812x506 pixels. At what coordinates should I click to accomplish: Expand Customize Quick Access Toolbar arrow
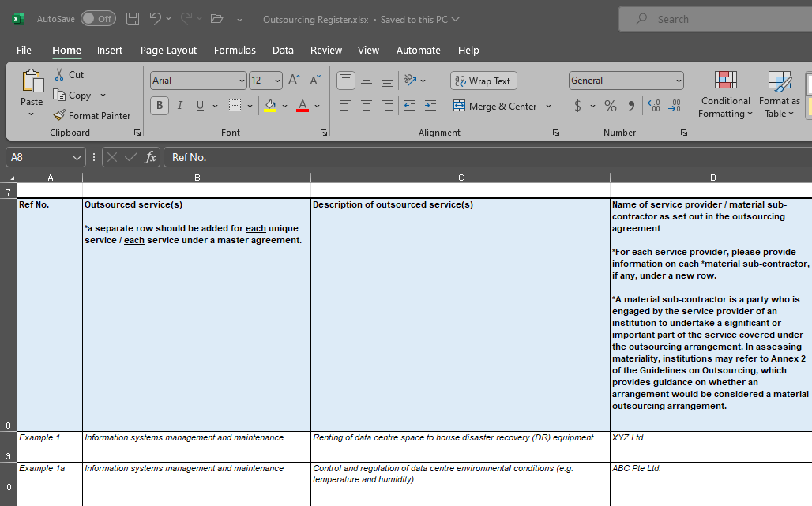[240, 19]
